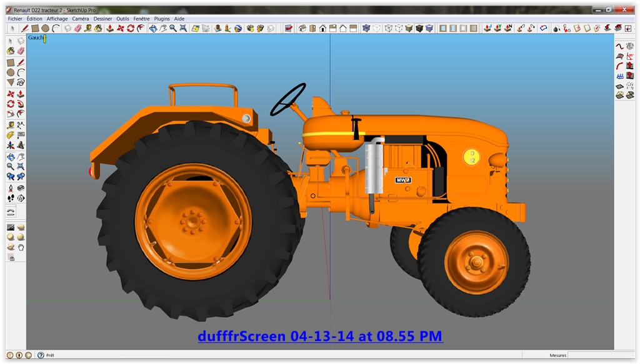Open the Fichier menu
The width and height of the screenshot is (640, 364).
[15, 19]
